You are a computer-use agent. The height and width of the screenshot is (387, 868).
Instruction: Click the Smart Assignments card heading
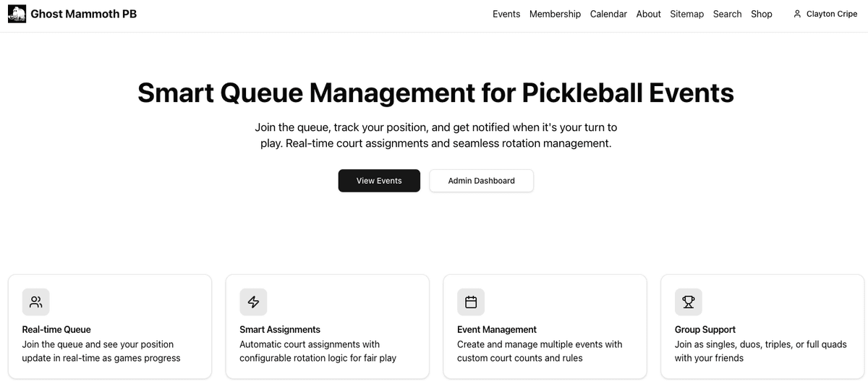[280, 329]
